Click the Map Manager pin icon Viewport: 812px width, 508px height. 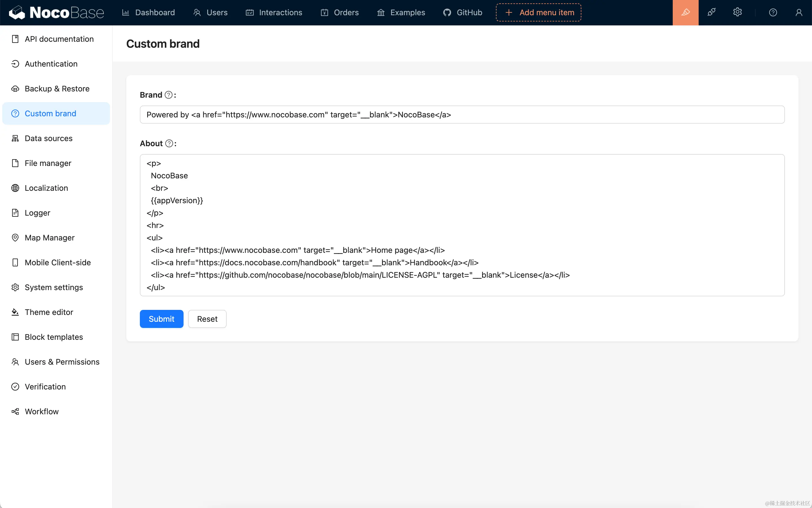click(x=15, y=238)
